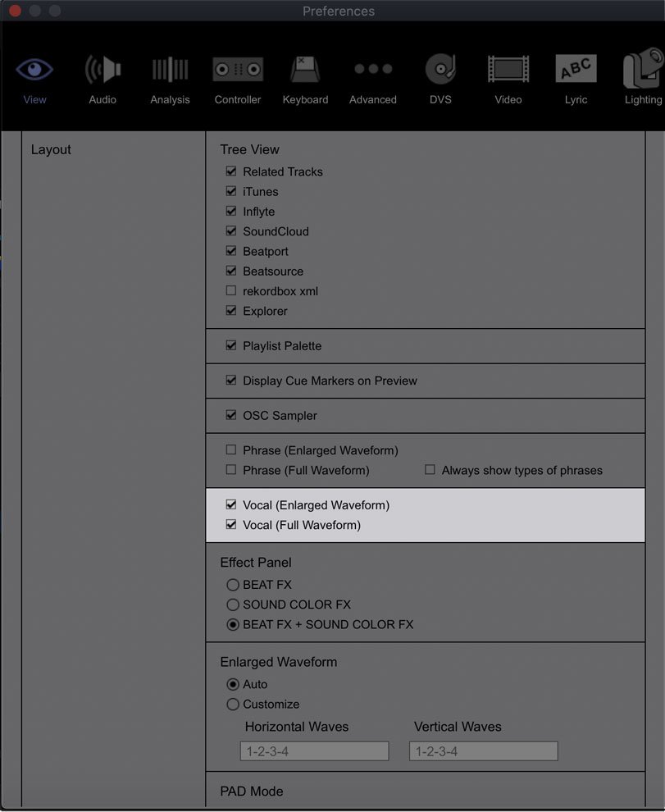
Task: Enable the rekordbox xml tree view
Action: click(230, 291)
